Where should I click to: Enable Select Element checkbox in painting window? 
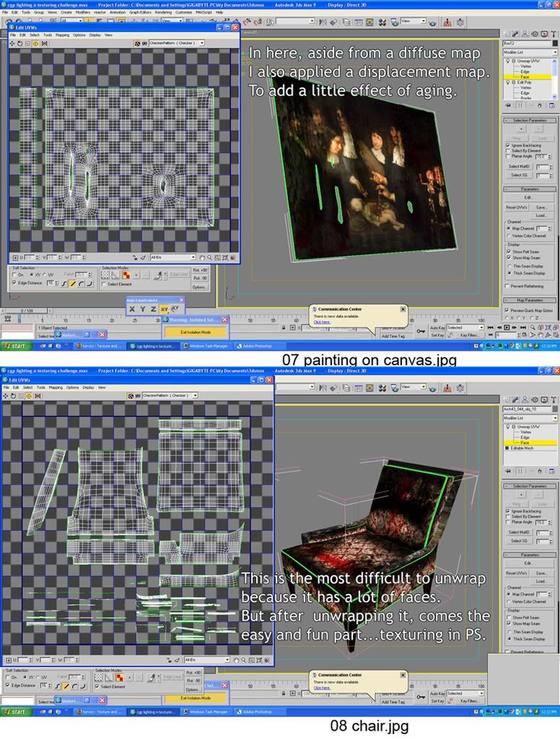pyautogui.click(x=104, y=284)
